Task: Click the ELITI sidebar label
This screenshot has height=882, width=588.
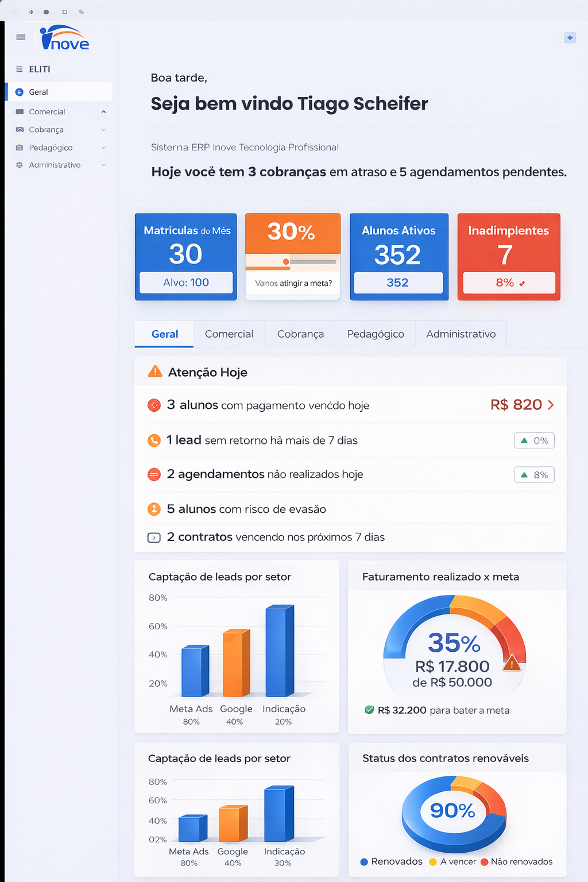Action: point(40,69)
